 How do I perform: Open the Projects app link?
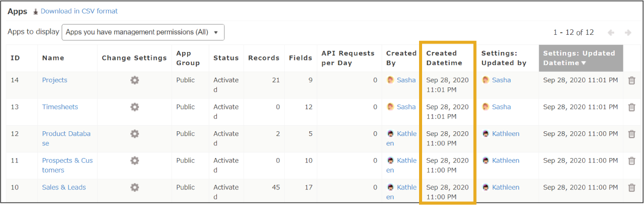pos(55,80)
